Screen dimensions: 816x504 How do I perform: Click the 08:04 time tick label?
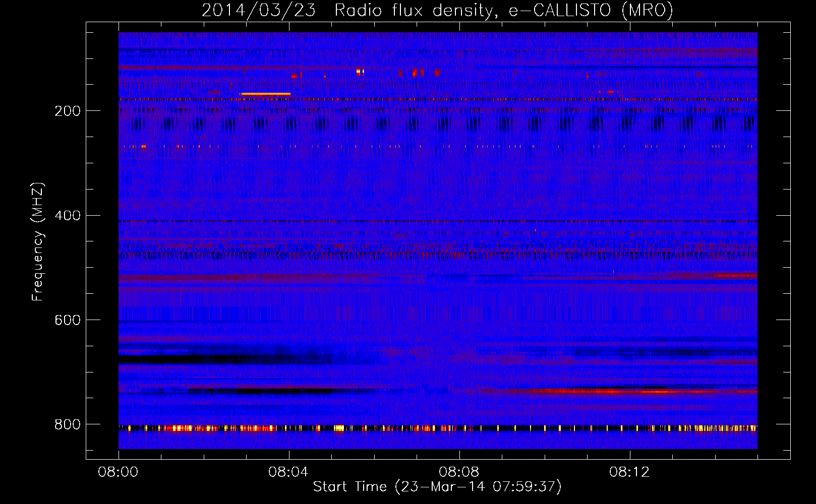tap(288, 472)
